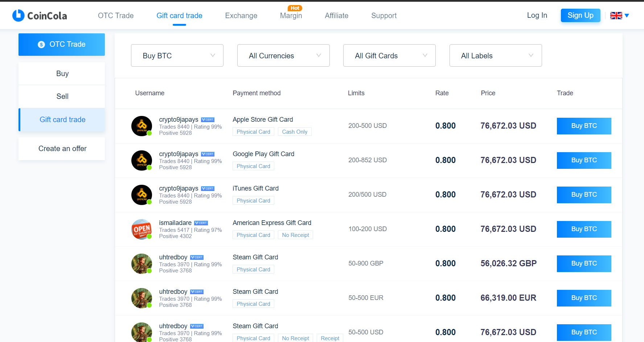The height and width of the screenshot is (342, 644).
Task: Open uhtredboy avatar in the GBP row
Action: [x=141, y=264]
